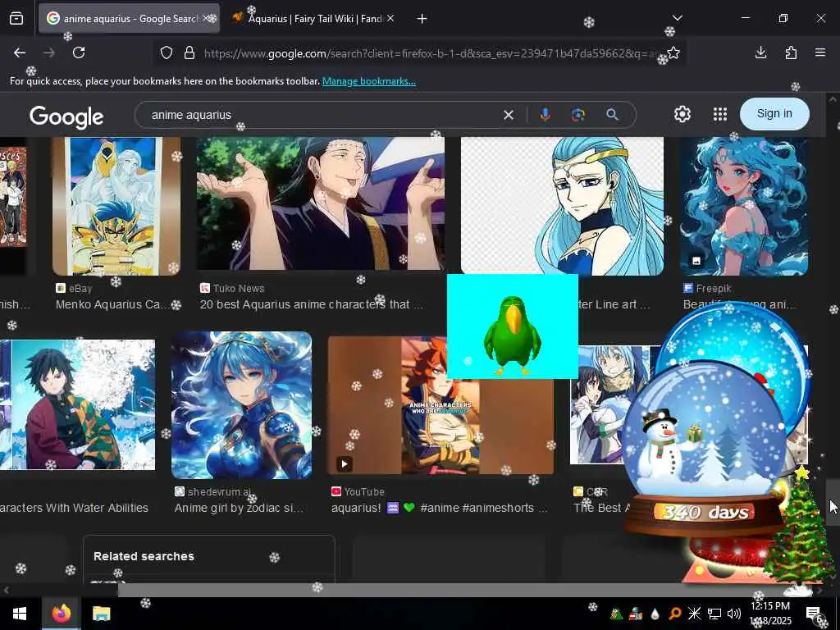Open a new tab with plus button
Screen dimensions: 840x630
click(422, 19)
